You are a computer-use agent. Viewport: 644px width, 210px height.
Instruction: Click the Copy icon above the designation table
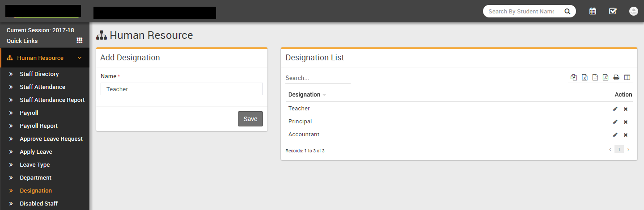pos(574,77)
